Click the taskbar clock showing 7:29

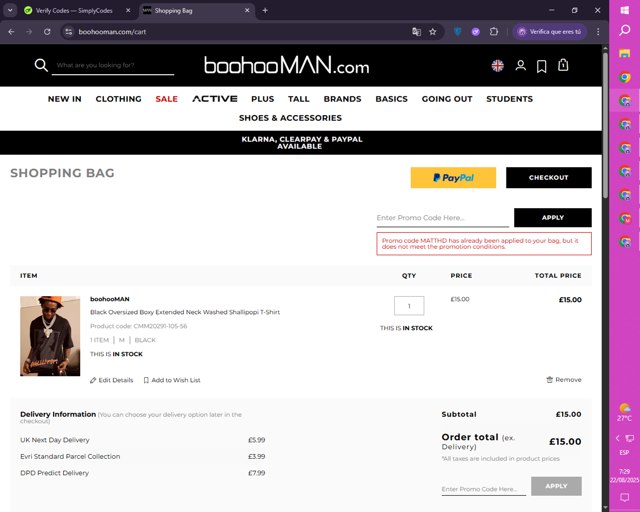(624, 476)
